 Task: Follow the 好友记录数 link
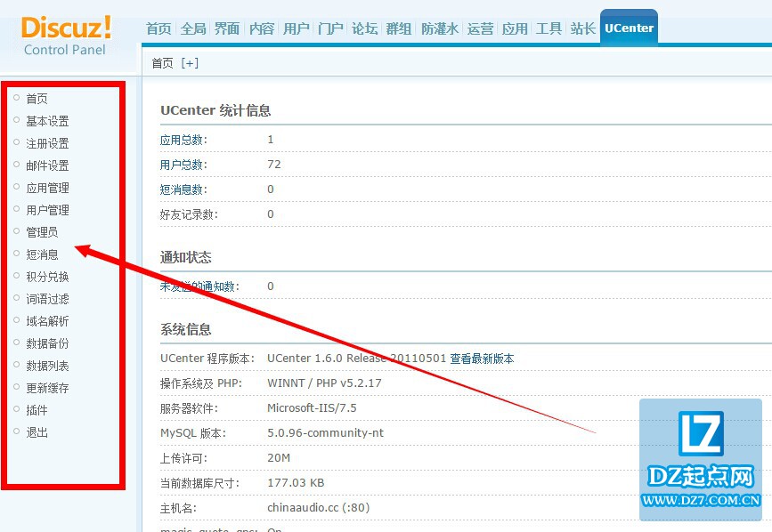(x=189, y=214)
